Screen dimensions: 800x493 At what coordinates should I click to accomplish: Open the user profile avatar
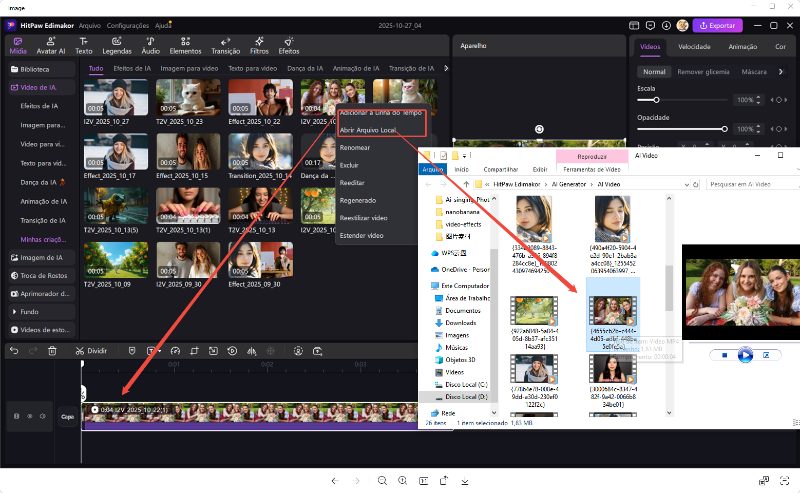683,25
